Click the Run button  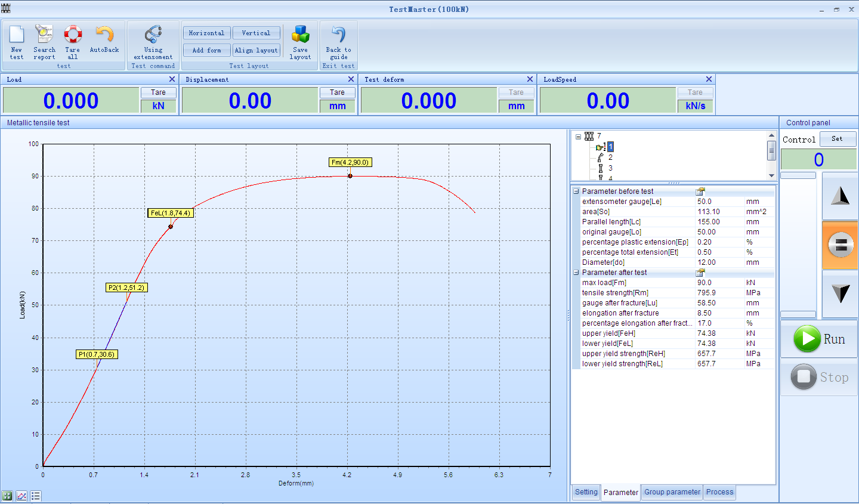pos(819,339)
